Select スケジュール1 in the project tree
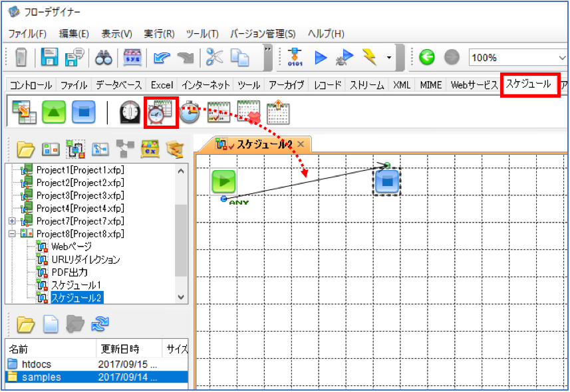 pos(76,285)
